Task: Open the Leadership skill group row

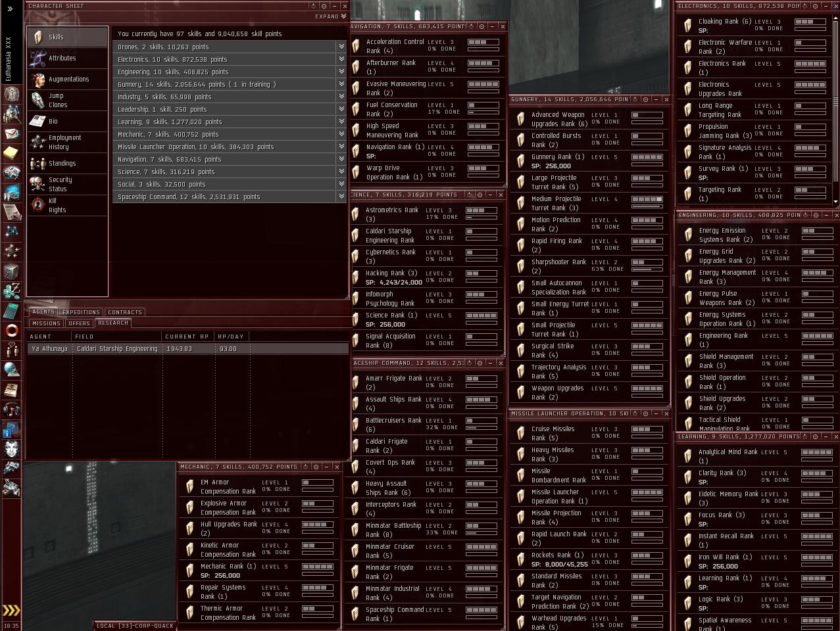Action: coord(230,109)
